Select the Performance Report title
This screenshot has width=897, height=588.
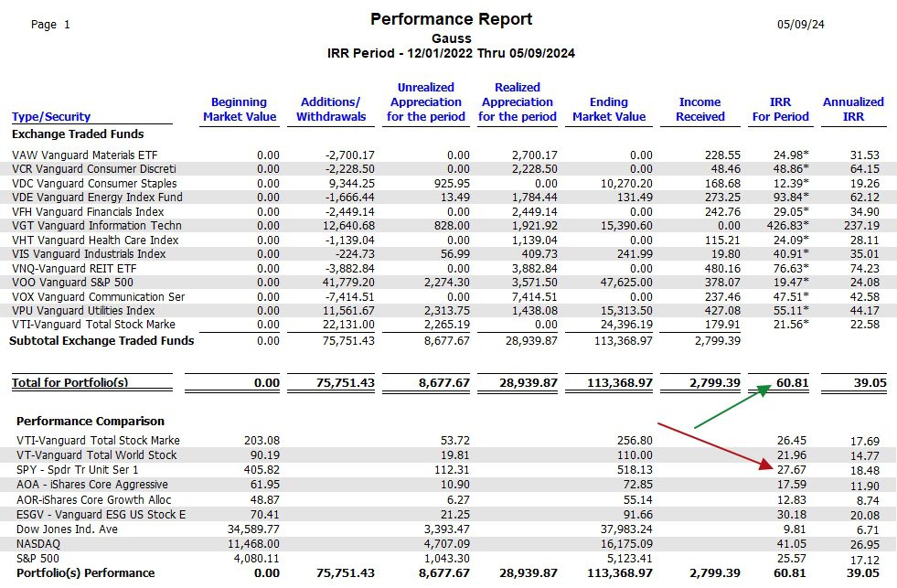point(452,19)
